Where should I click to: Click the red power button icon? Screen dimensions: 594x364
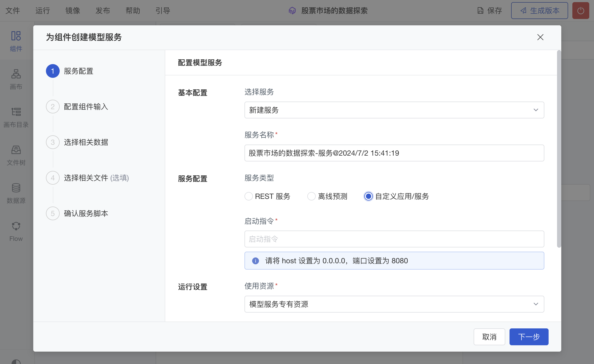coord(580,11)
